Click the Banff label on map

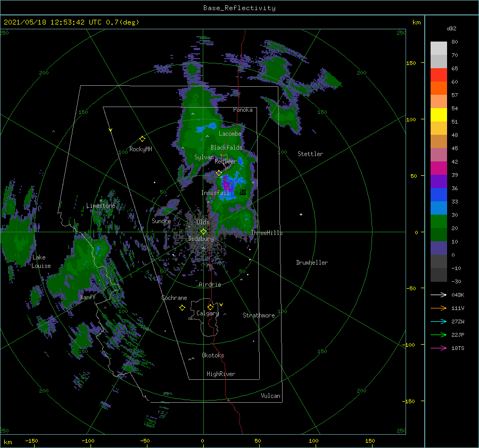[x=88, y=297]
